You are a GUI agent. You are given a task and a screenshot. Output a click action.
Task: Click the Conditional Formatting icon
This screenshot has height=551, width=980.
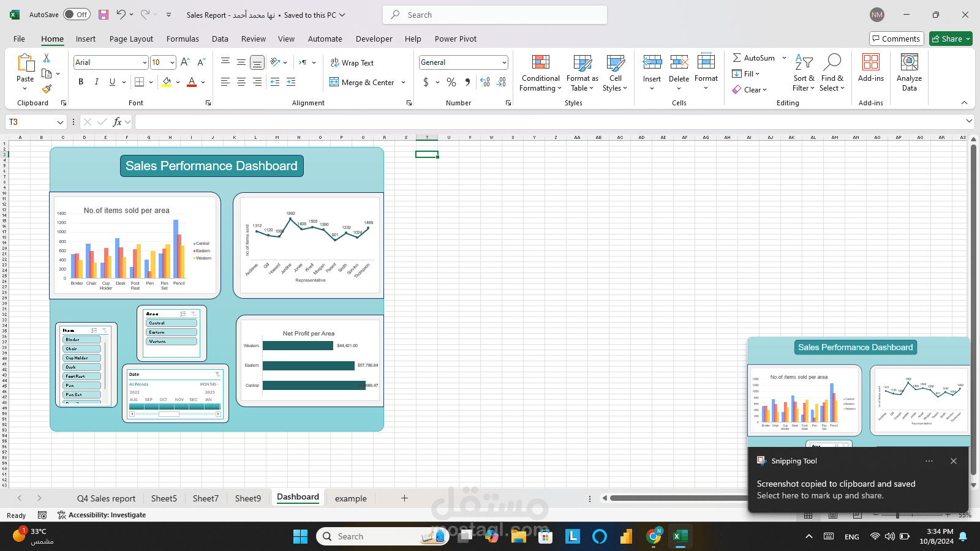540,62
